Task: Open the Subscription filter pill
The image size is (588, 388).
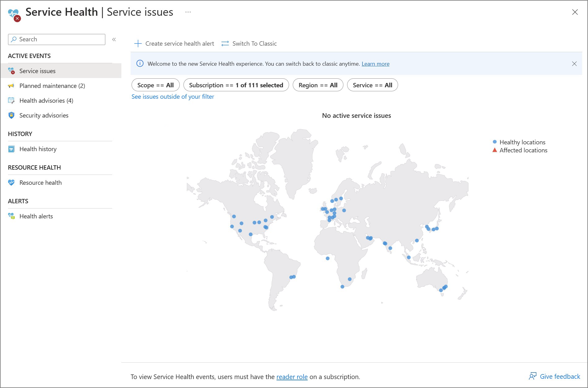Action: 236,85
